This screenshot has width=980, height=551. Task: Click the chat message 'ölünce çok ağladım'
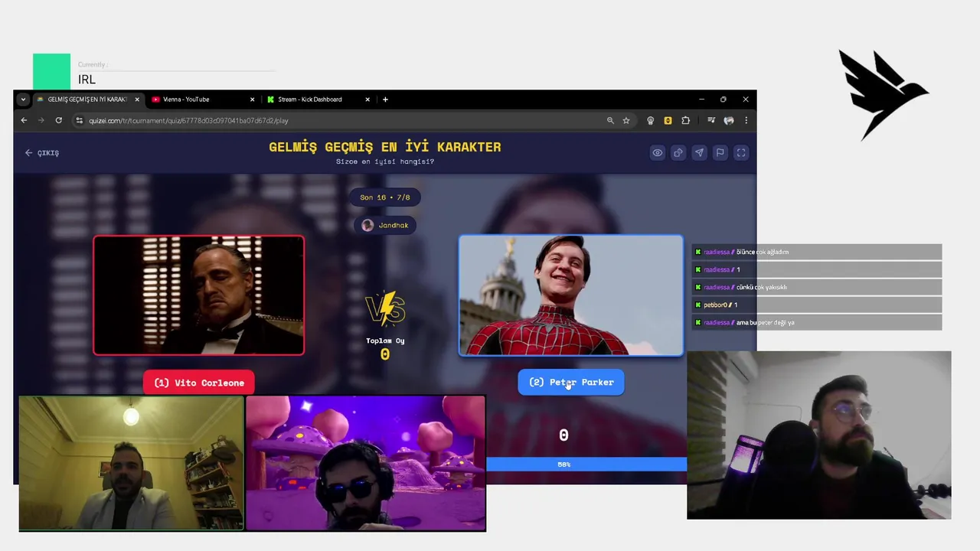click(x=817, y=252)
